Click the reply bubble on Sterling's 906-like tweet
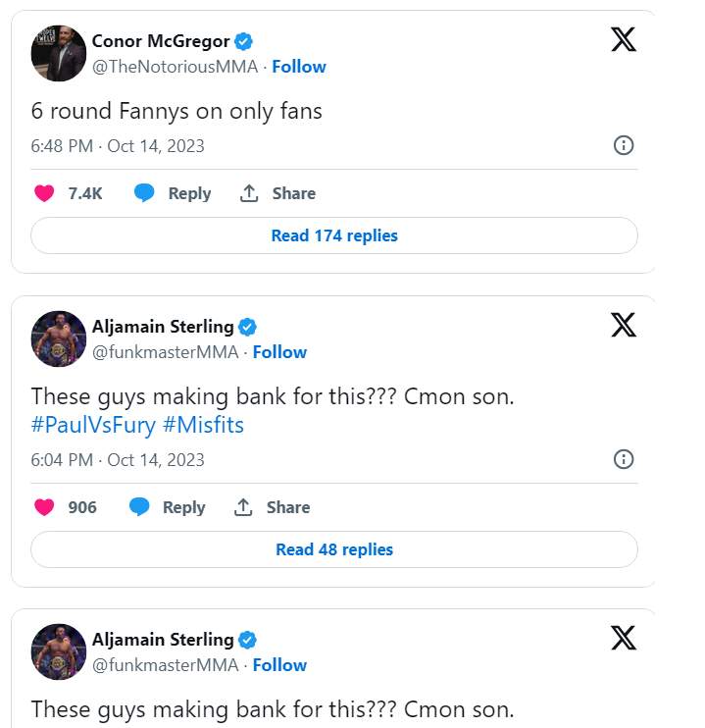705x728 pixels. coord(140,507)
